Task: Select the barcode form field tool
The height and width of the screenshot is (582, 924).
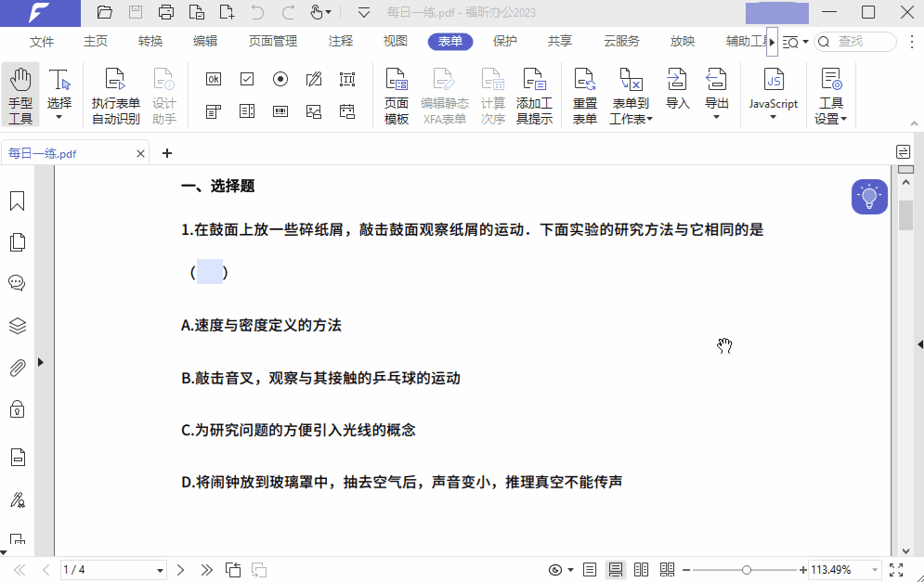Action: pos(280,111)
